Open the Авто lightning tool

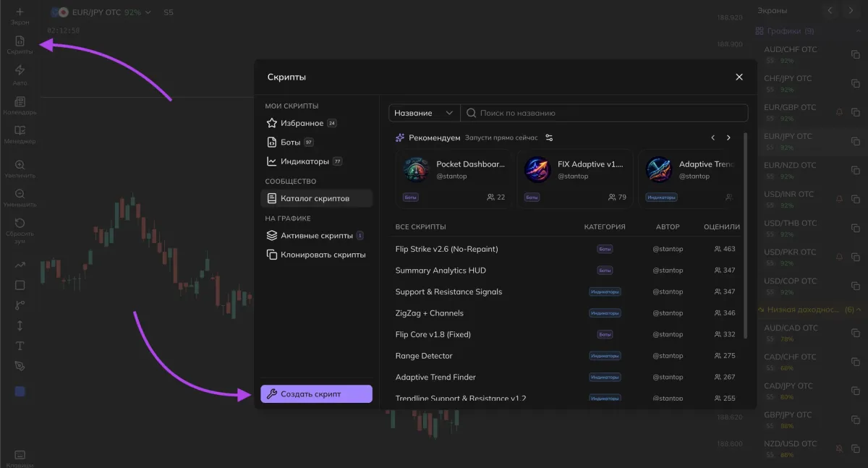pos(20,75)
